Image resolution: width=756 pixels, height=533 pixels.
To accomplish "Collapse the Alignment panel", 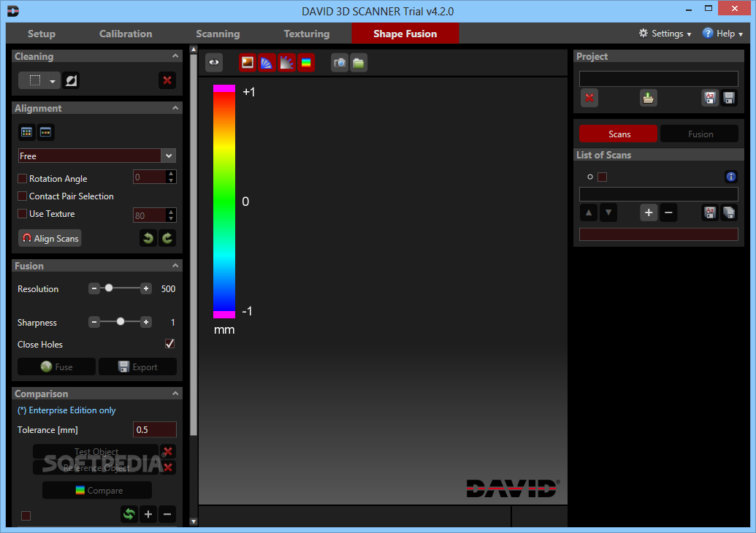I will coord(175,108).
